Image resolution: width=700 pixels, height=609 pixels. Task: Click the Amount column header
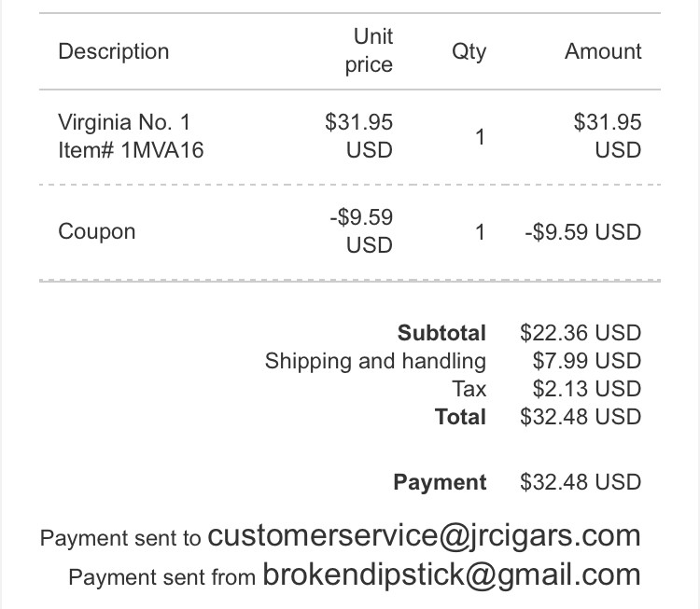tap(603, 51)
